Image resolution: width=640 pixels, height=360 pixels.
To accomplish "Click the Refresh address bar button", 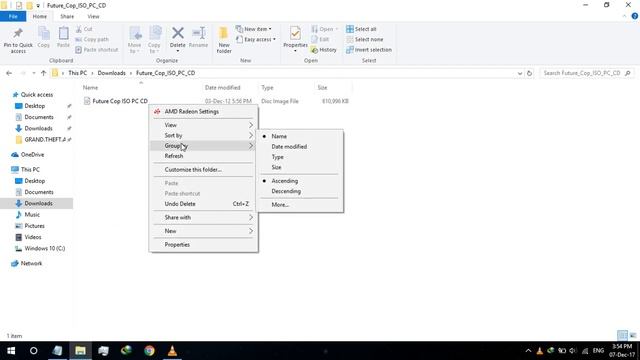I will point(529,73).
